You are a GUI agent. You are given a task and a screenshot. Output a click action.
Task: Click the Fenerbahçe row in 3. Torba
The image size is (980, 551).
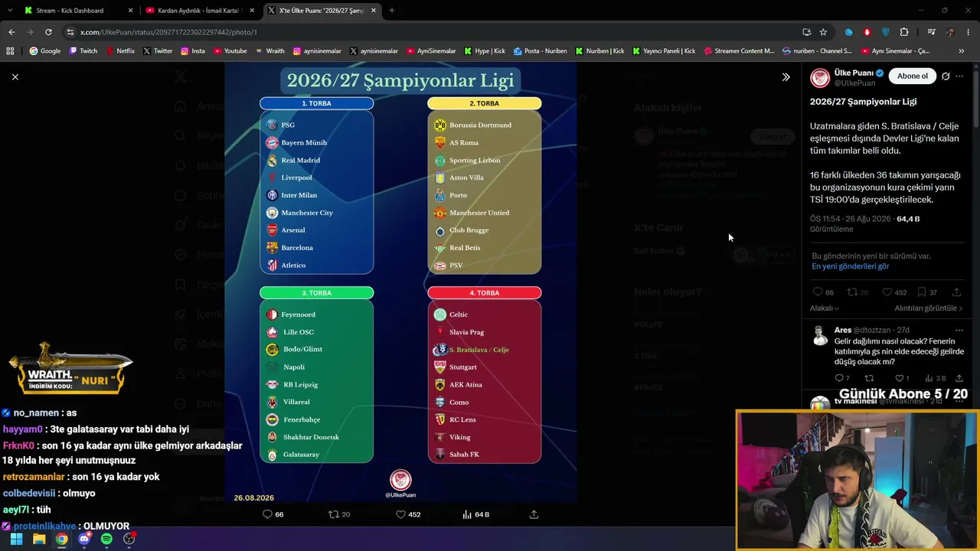[x=317, y=419]
